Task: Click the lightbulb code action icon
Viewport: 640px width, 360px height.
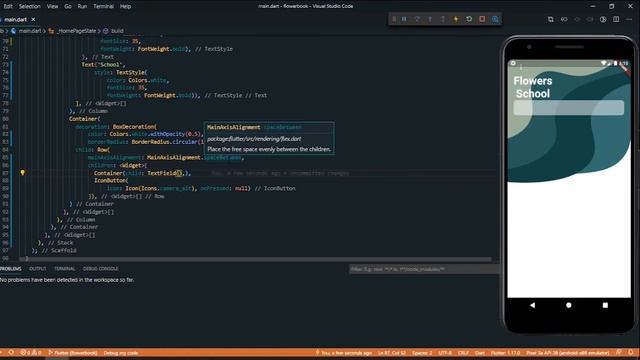Action: click(22, 173)
